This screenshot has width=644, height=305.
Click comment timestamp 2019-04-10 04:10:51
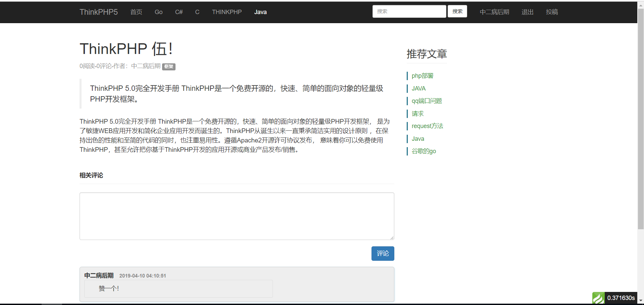click(143, 276)
